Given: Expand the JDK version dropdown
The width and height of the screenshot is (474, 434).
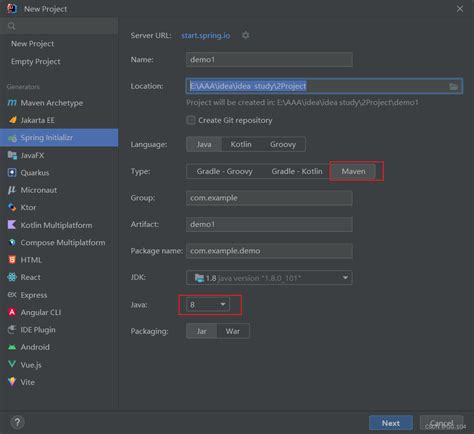Looking at the screenshot, I should tap(269, 278).
